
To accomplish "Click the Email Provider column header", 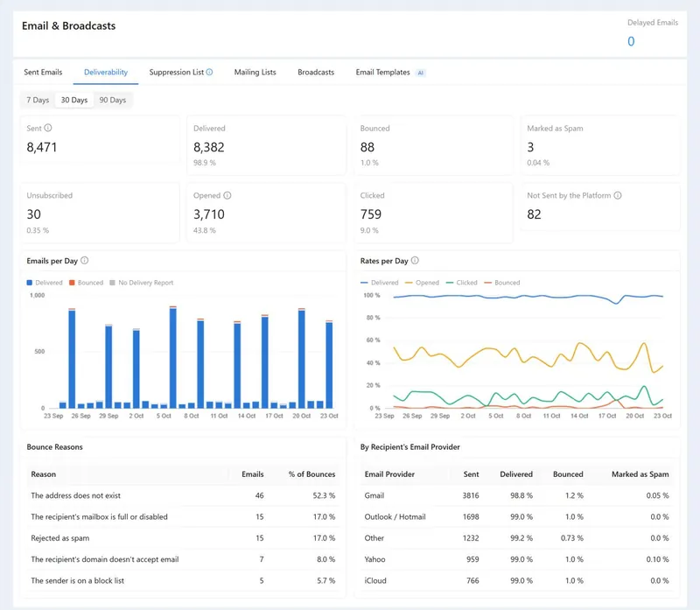I will 389,474.
